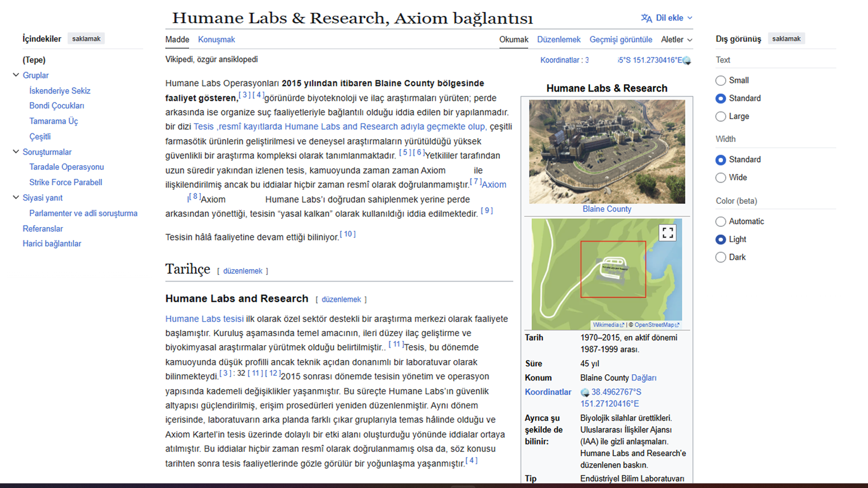Collapse the Gruplar section in contents
The image size is (868, 488).
16,75
